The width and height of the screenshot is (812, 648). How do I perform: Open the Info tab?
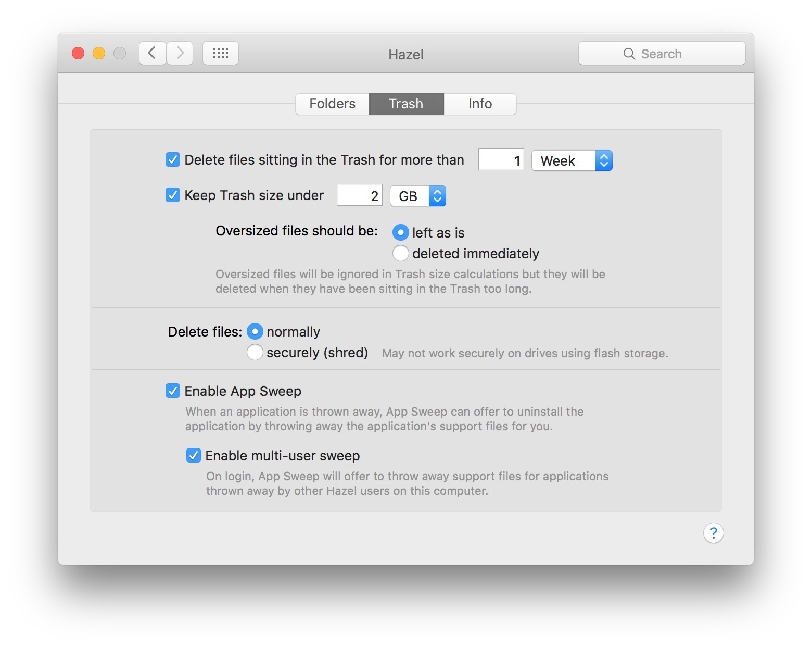click(480, 104)
